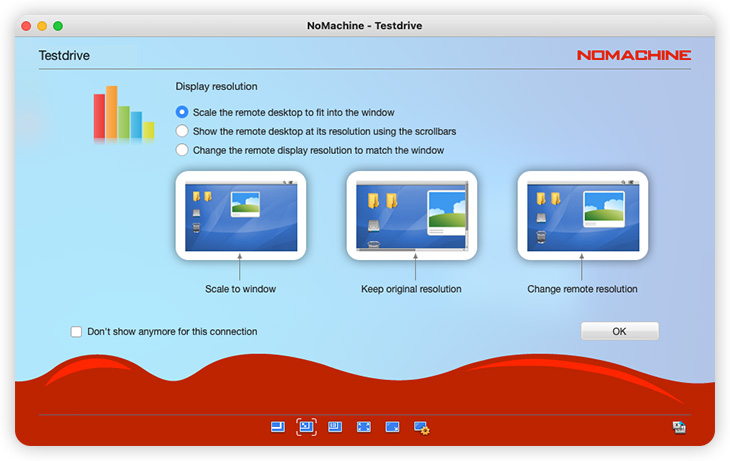Image resolution: width=730 pixels, height=461 pixels.
Task: Click the Scale to window caption text
Action: [x=241, y=289]
